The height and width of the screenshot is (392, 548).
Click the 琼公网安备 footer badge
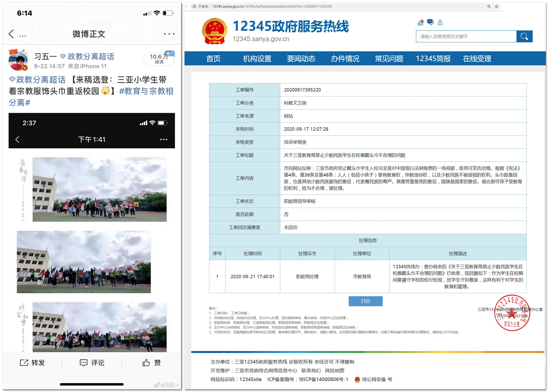[x=373, y=379]
